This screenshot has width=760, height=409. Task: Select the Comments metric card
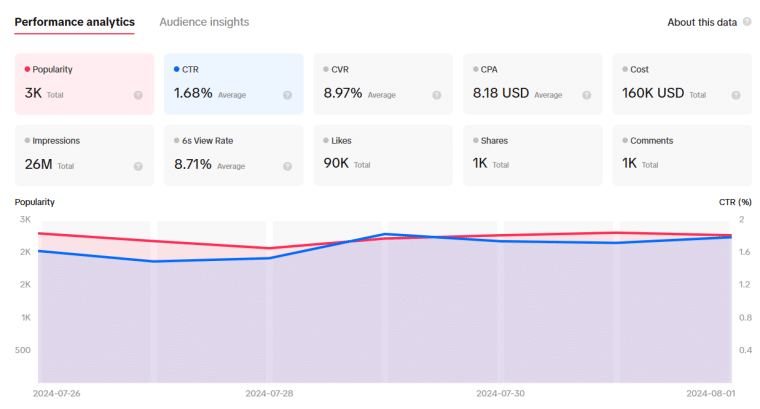click(682, 155)
